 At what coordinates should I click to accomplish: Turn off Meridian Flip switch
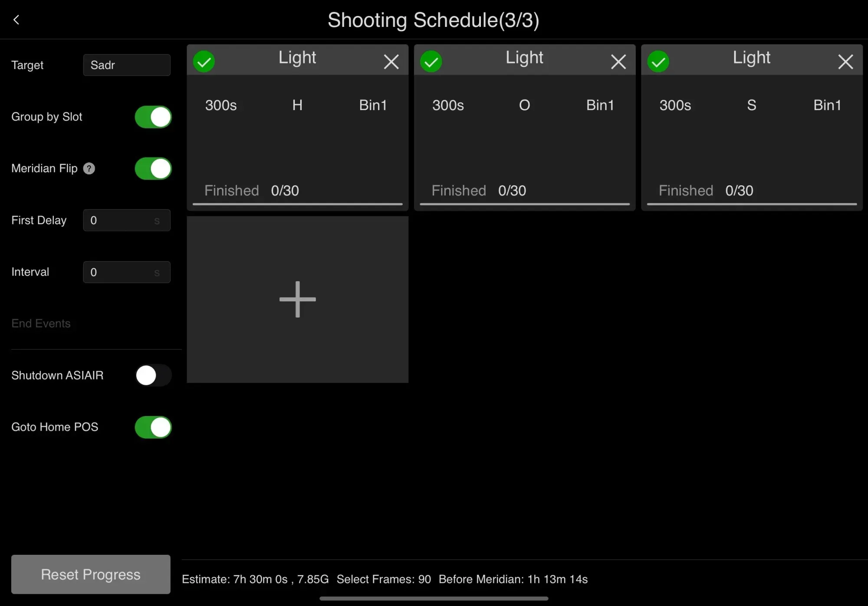tap(153, 169)
